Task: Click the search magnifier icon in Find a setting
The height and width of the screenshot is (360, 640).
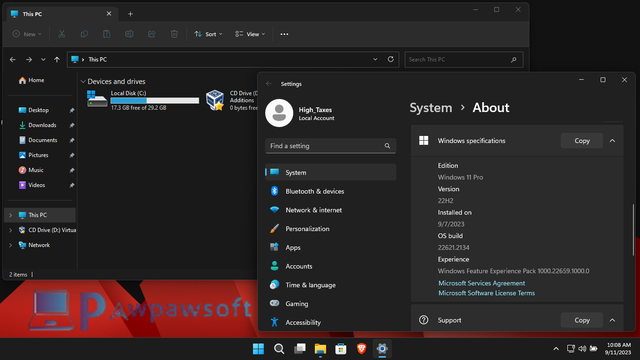Action: pyautogui.click(x=387, y=146)
